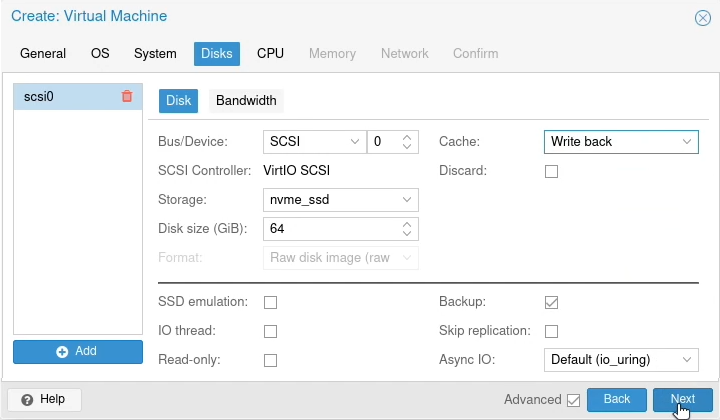Image resolution: width=720 pixels, height=420 pixels.
Task: Click the Disk size input field
Action: (330, 229)
